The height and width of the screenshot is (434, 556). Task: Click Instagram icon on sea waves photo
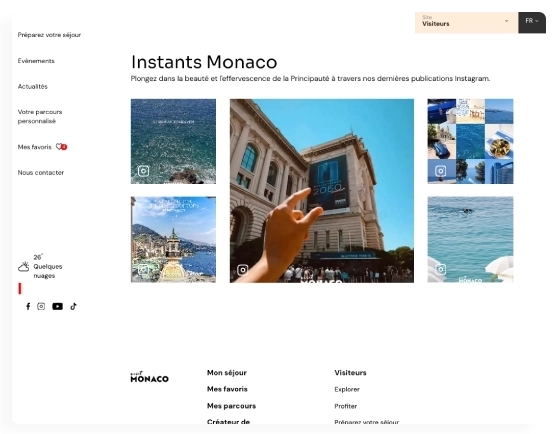pos(144,171)
